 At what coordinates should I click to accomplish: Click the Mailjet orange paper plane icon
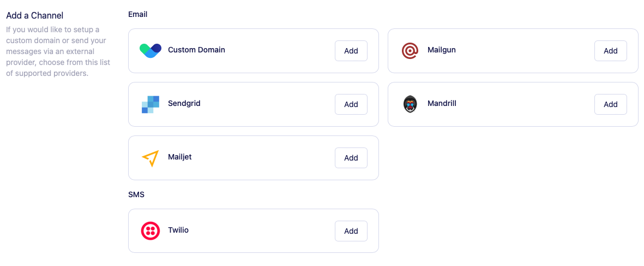[x=151, y=158]
